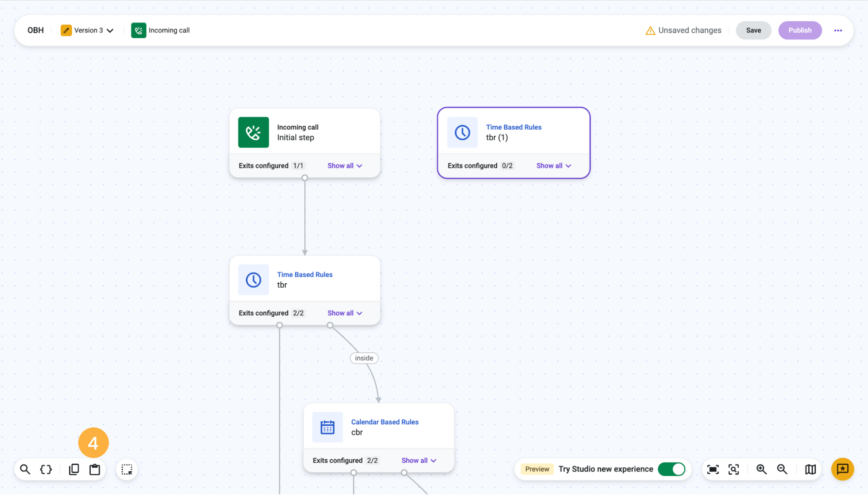Click the Exits configured 2/2 text on cbr step
Image resolution: width=868 pixels, height=495 pixels.
pyautogui.click(x=346, y=461)
